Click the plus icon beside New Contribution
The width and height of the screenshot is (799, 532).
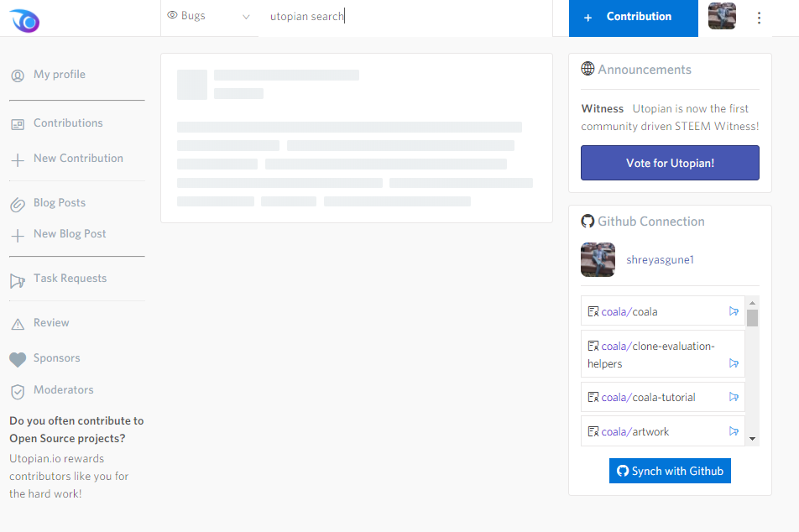point(18,160)
